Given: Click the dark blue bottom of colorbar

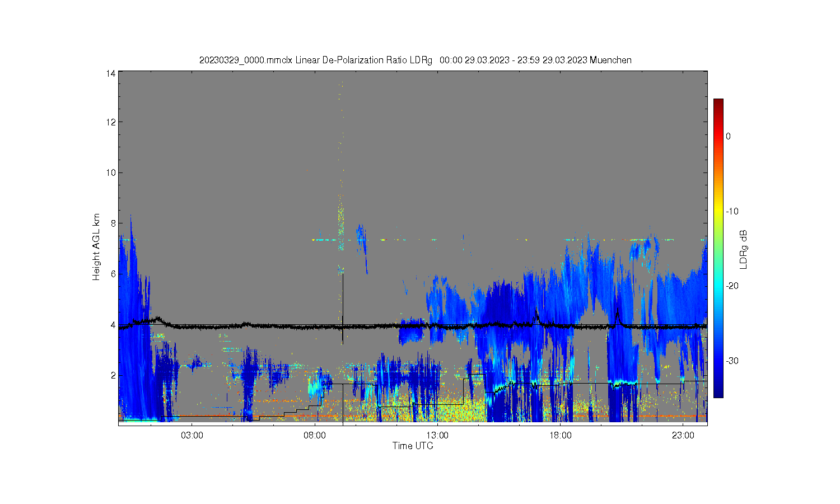Looking at the screenshot, I should point(718,392).
